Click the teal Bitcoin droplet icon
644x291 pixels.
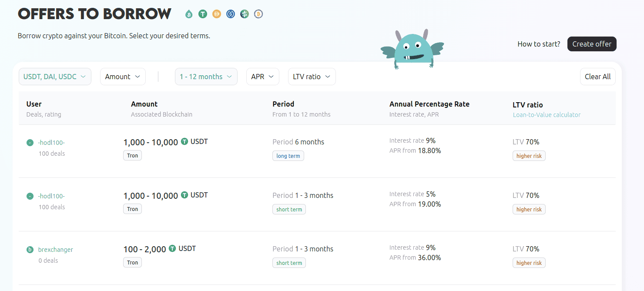point(189,14)
